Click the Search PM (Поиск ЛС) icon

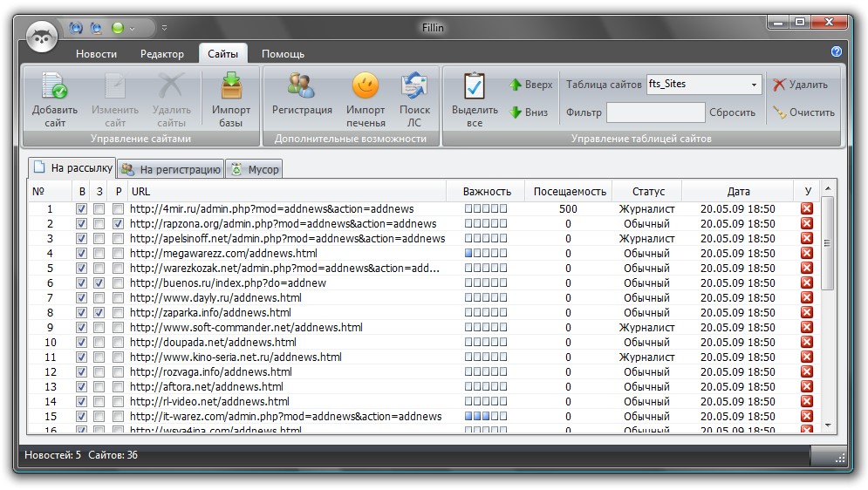click(414, 86)
